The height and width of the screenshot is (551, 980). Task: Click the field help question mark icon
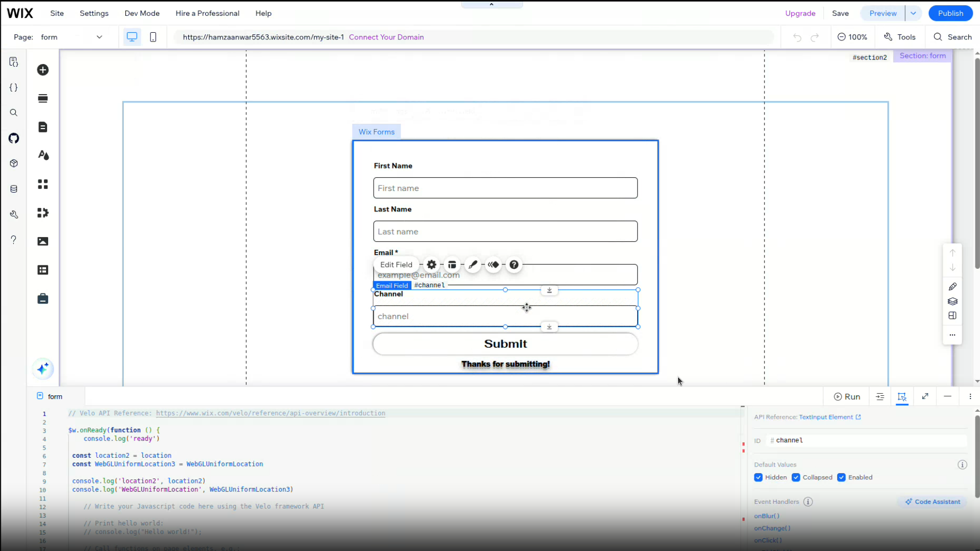(x=514, y=265)
